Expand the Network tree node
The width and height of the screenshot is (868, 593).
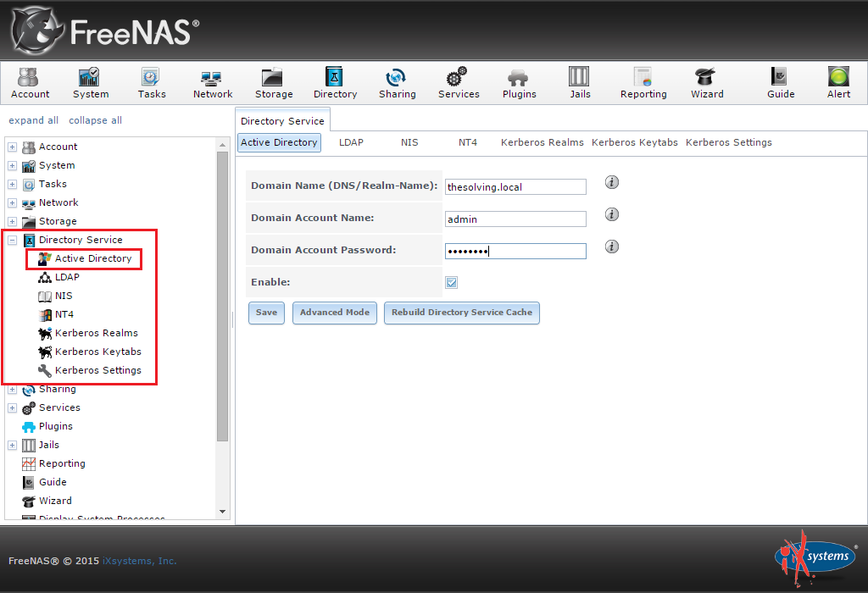pyautogui.click(x=12, y=203)
